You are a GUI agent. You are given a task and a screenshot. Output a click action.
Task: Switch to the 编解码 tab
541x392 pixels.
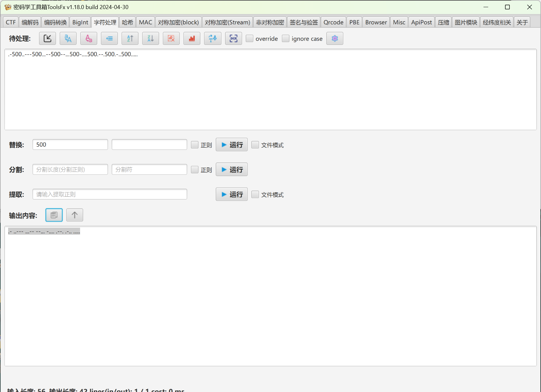click(30, 22)
